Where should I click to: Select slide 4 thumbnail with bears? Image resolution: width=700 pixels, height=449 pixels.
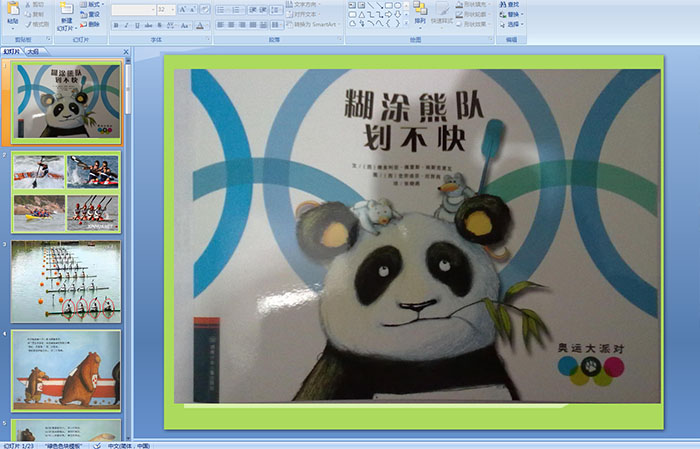66,371
